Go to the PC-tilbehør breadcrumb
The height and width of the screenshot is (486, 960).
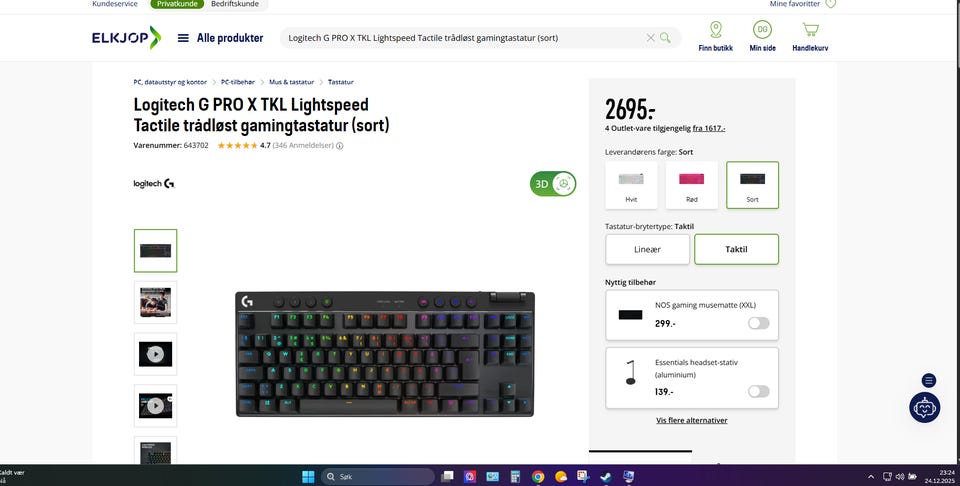[238, 82]
